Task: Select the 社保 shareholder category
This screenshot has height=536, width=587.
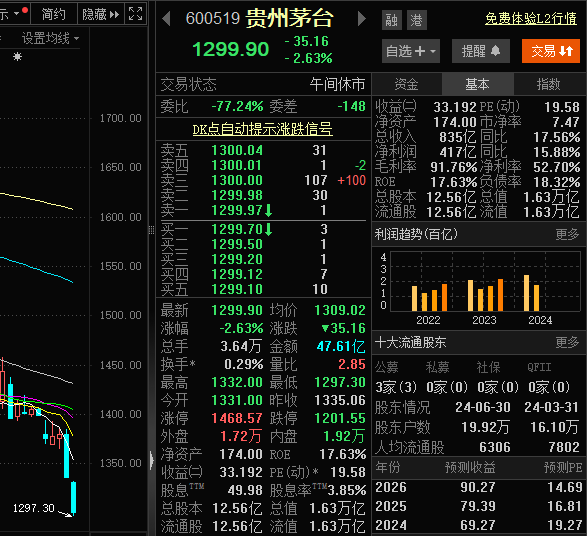Action: (x=488, y=367)
